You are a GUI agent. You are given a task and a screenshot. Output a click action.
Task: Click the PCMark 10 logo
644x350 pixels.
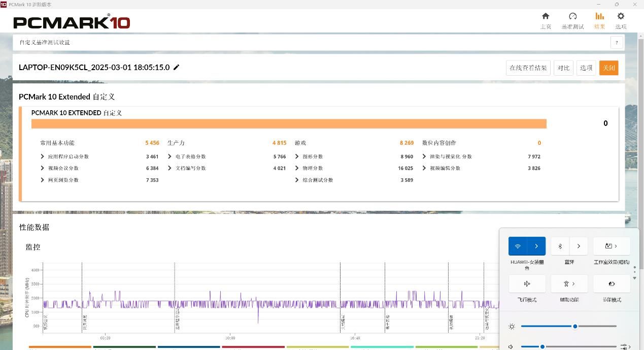click(72, 22)
